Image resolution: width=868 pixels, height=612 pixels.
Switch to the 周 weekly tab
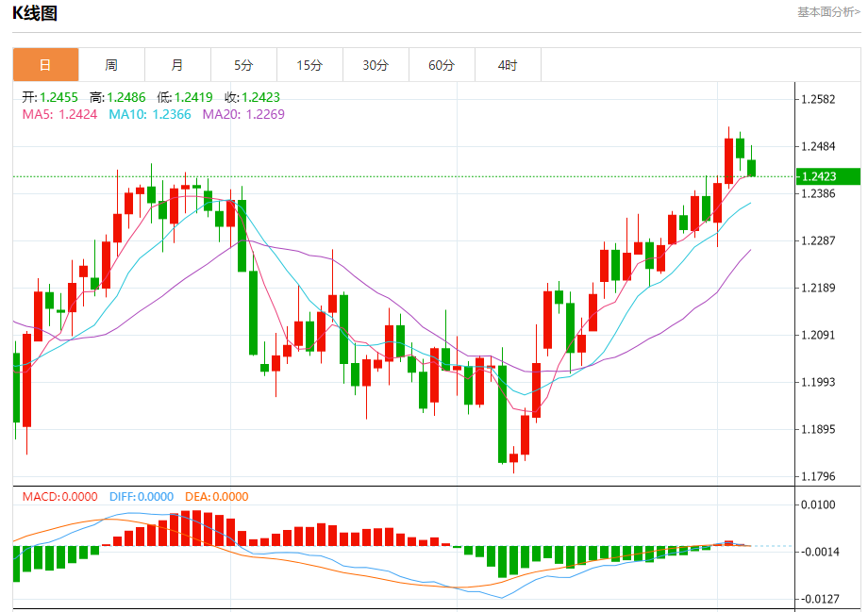[x=112, y=65]
